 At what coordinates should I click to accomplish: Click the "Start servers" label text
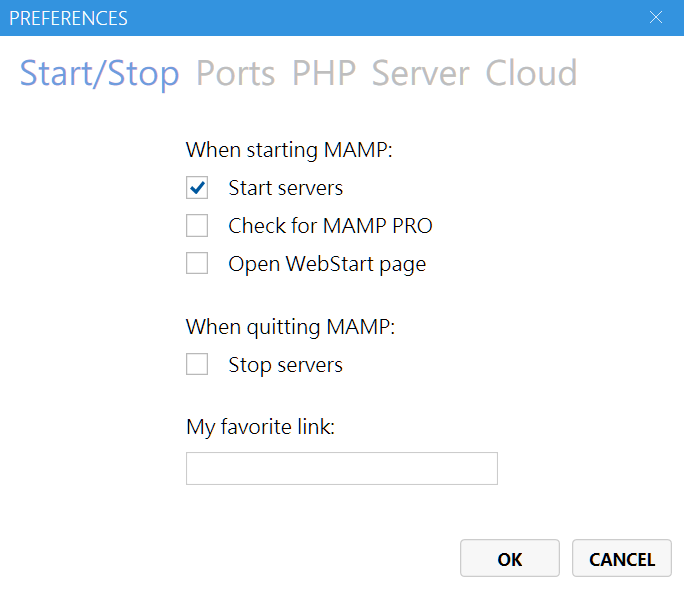[x=285, y=188]
